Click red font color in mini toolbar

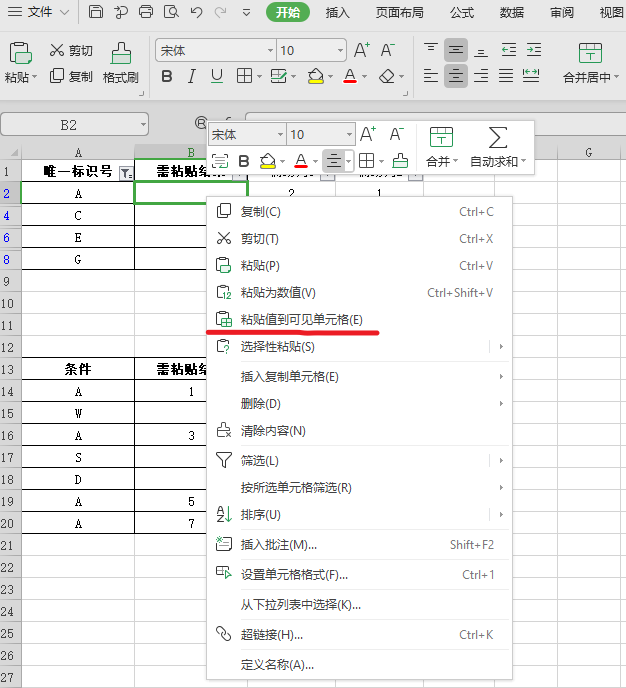(x=301, y=161)
